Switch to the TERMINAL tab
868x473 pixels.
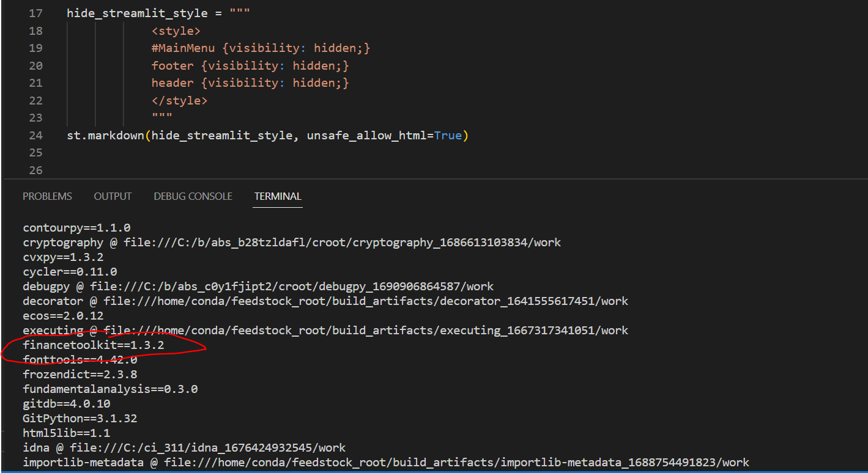click(277, 196)
